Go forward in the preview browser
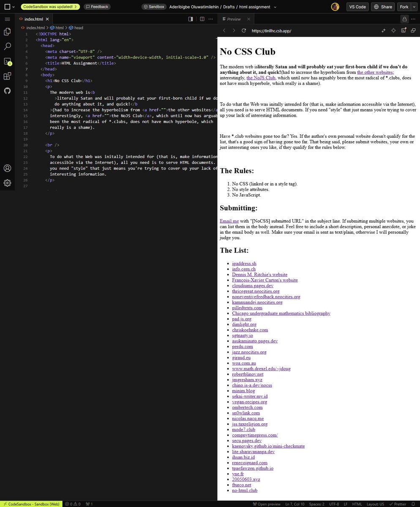420x507 pixels. coord(234,31)
